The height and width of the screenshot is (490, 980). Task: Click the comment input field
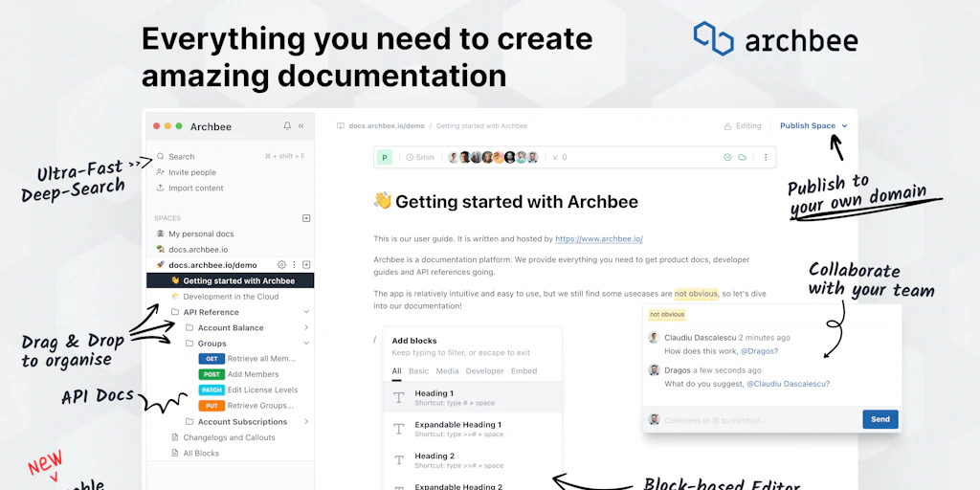coord(759,420)
